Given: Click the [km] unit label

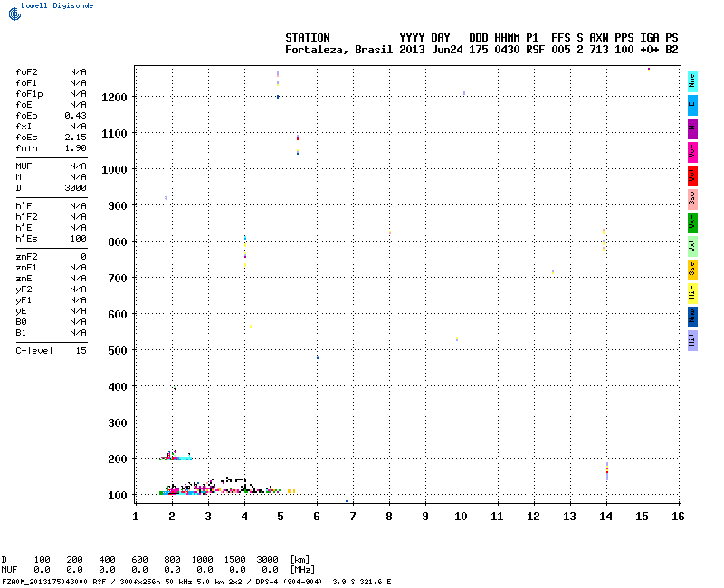Looking at the screenshot, I should [x=300, y=560].
